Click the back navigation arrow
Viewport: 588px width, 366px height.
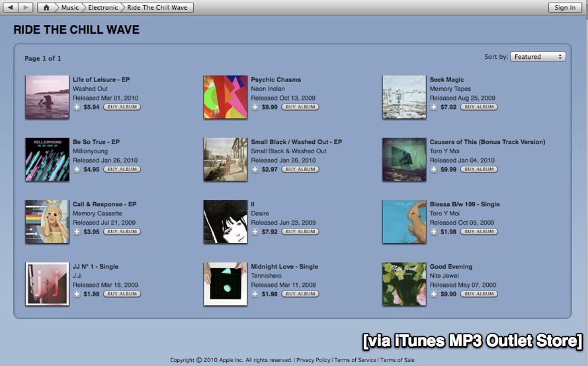pyautogui.click(x=11, y=7)
